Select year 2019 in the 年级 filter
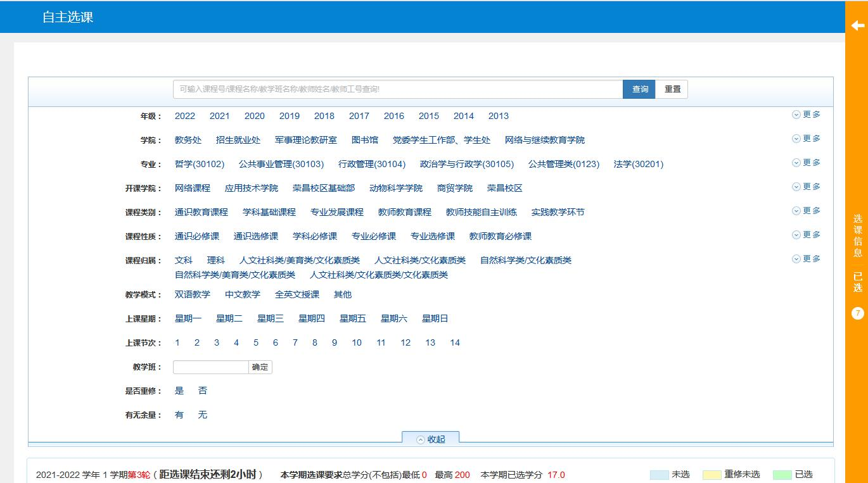868x483 pixels. [x=289, y=116]
